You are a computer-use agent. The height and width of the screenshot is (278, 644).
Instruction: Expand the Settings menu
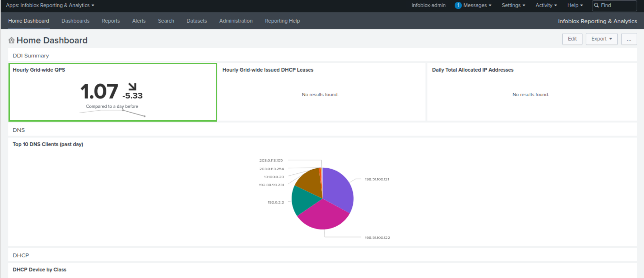pyautogui.click(x=513, y=5)
